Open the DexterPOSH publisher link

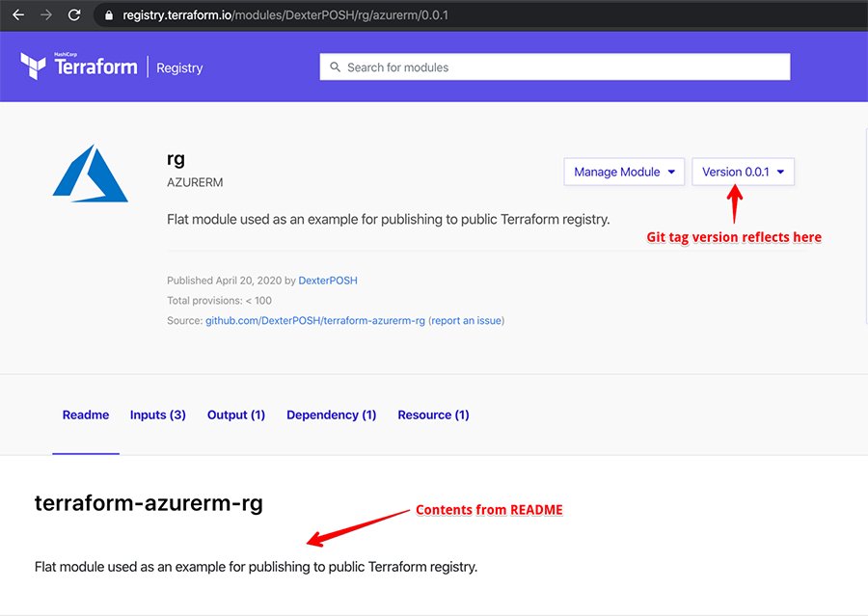[328, 281]
